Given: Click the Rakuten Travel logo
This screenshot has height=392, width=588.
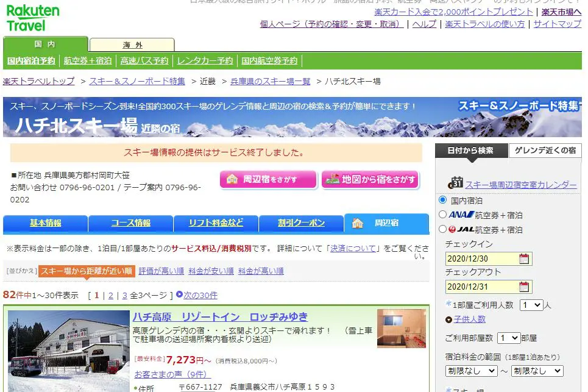Looking at the screenshot, I should pos(33,18).
